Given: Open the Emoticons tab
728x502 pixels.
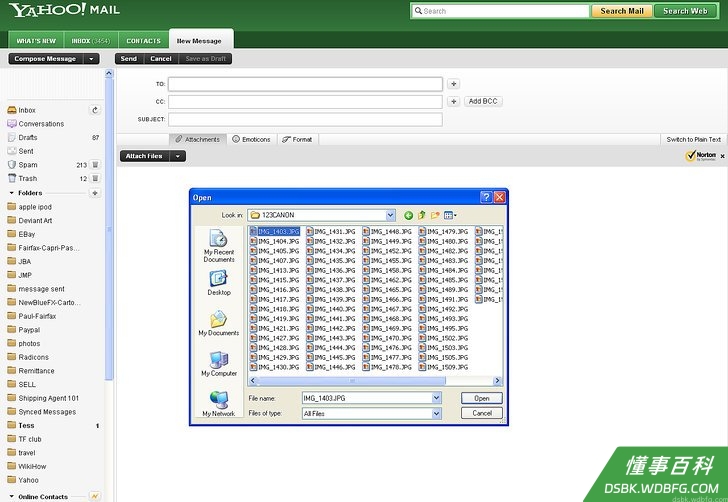Looking at the screenshot, I should (x=251, y=139).
